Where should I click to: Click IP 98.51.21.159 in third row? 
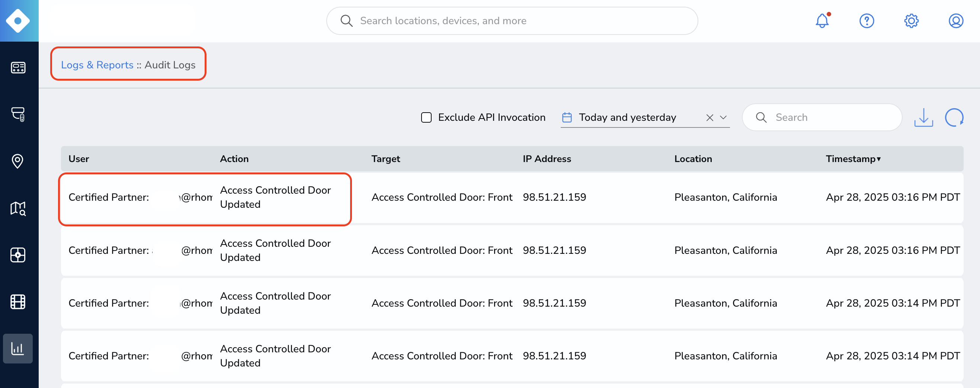pos(554,303)
